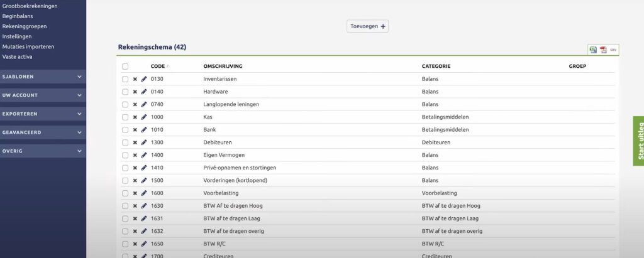Remove the 1650 BTW R/C account
The width and height of the screenshot is (644, 258).
(x=135, y=244)
